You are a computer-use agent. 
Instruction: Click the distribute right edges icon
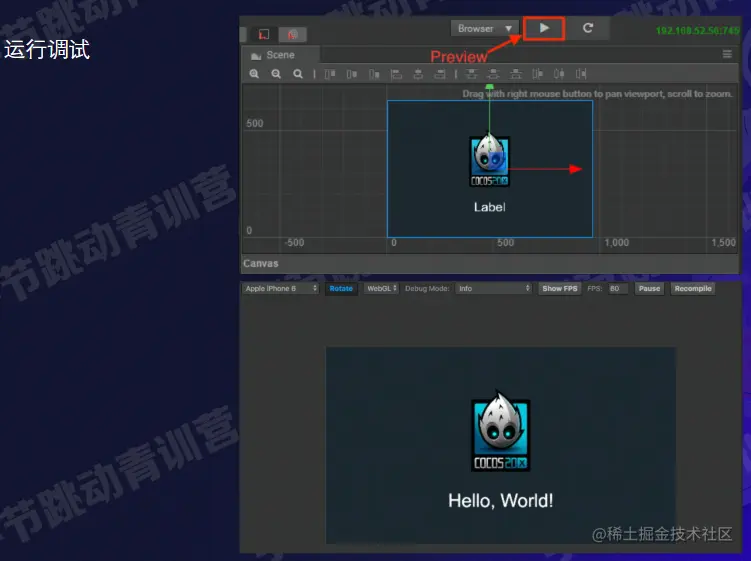[x=581, y=74]
